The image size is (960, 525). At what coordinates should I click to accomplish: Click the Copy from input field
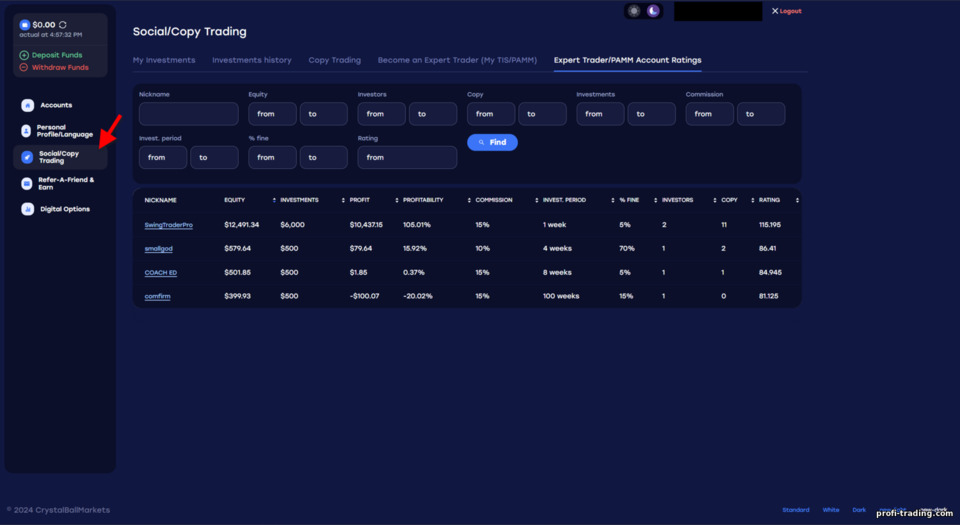491,114
